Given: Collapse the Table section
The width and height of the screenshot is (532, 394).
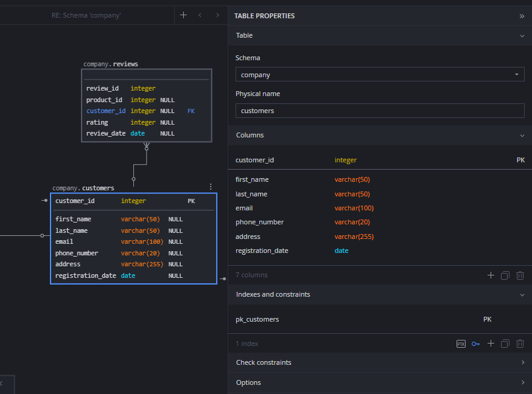Looking at the screenshot, I should [x=522, y=36].
